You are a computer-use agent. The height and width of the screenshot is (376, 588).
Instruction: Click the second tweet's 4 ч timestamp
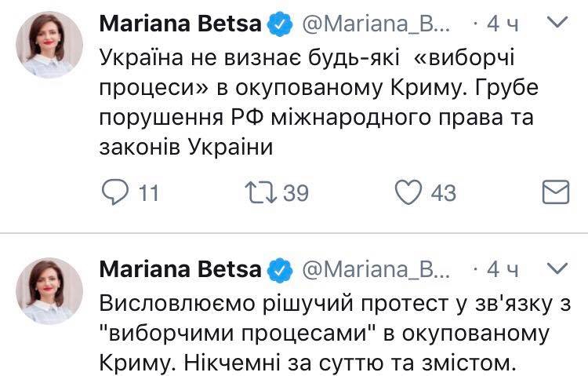pos(502,270)
